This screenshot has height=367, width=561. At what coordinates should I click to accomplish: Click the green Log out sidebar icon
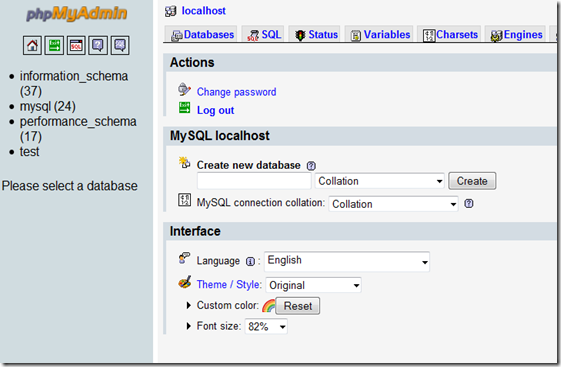click(x=54, y=45)
